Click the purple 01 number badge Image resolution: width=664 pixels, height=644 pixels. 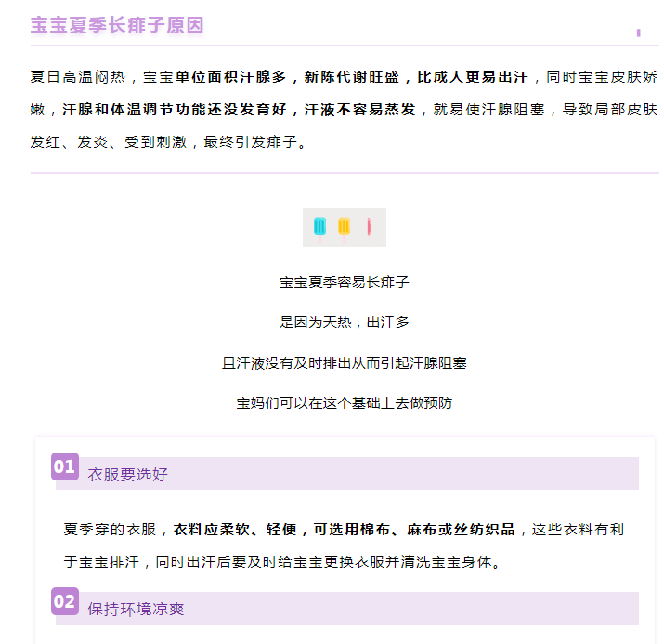pyautogui.click(x=65, y=467)
